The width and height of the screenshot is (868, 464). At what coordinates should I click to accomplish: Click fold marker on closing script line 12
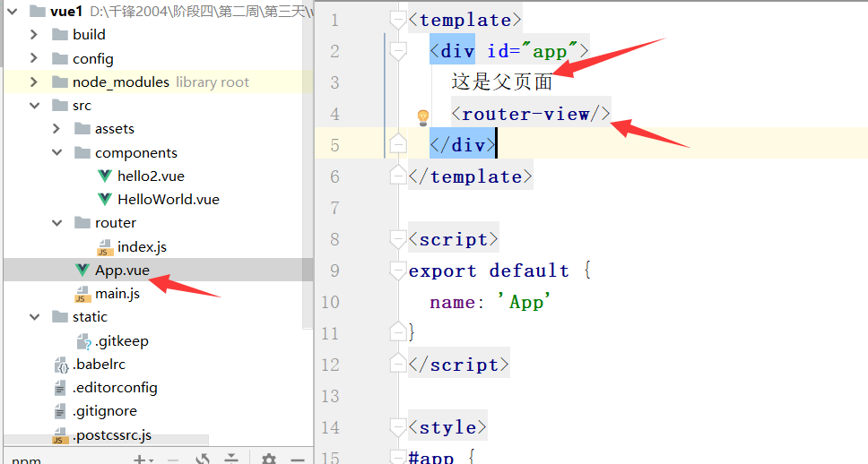tap(398, 363)
